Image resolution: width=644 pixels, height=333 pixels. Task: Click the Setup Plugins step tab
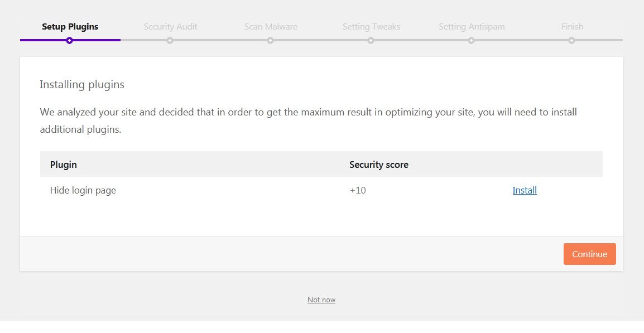[x=70, y=27]
